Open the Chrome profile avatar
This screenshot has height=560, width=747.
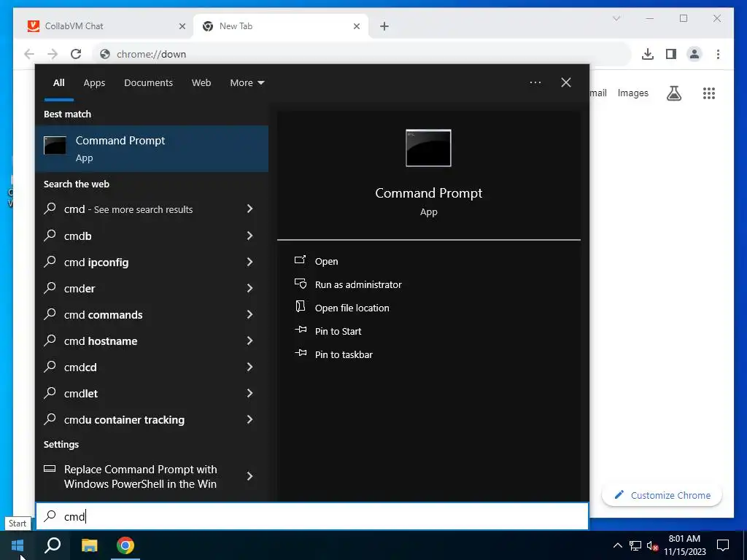click(694, 54)
